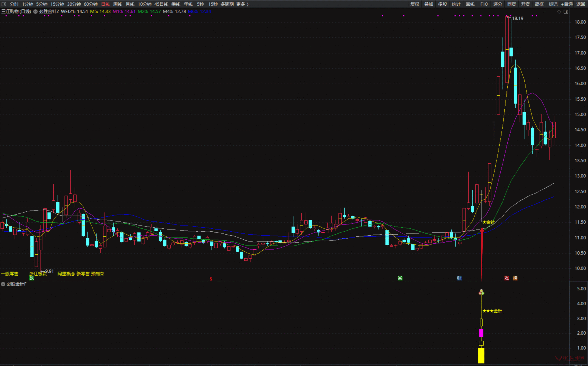Image resolution: width=588 pixels, height=366 pixels.
Task: Toggle the right side panel icon
Action: coord(566,12)
